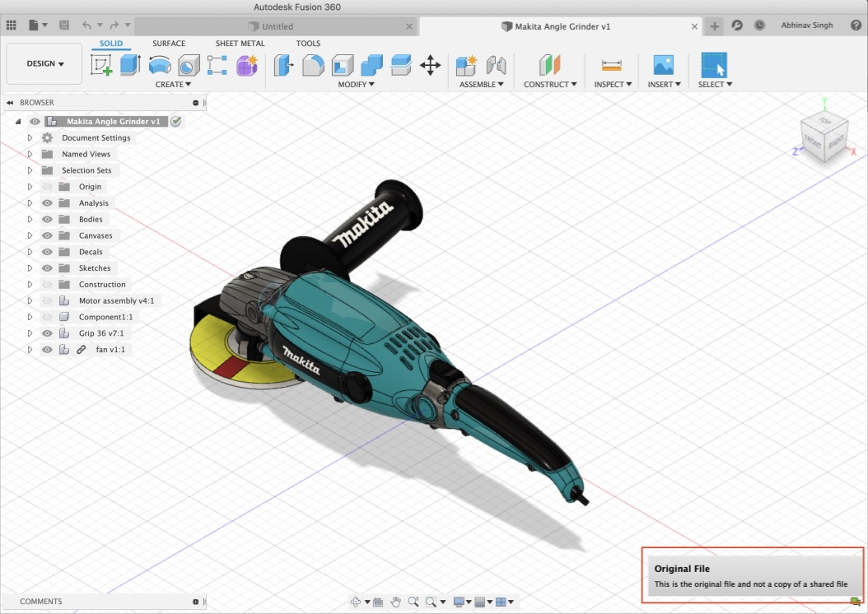Activate the Select window tool
The image size is (868, 614).
[714, 65]
